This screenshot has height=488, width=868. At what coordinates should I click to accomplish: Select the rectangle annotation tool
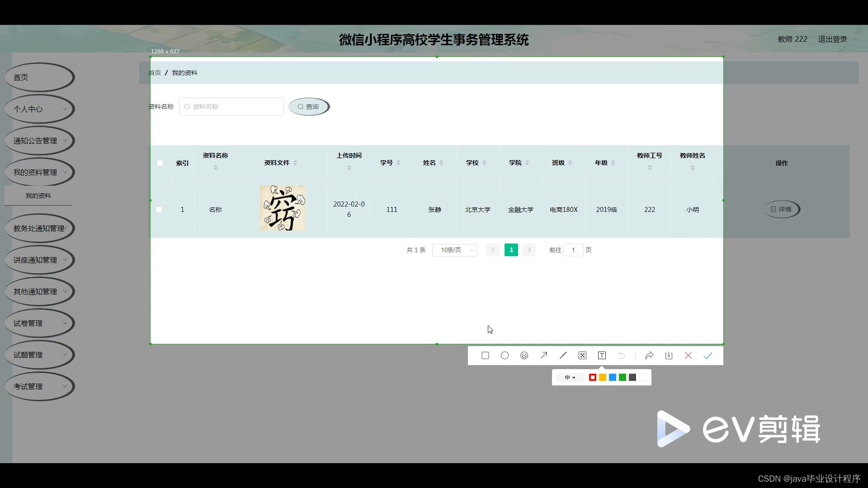click(x=485, y=356)
